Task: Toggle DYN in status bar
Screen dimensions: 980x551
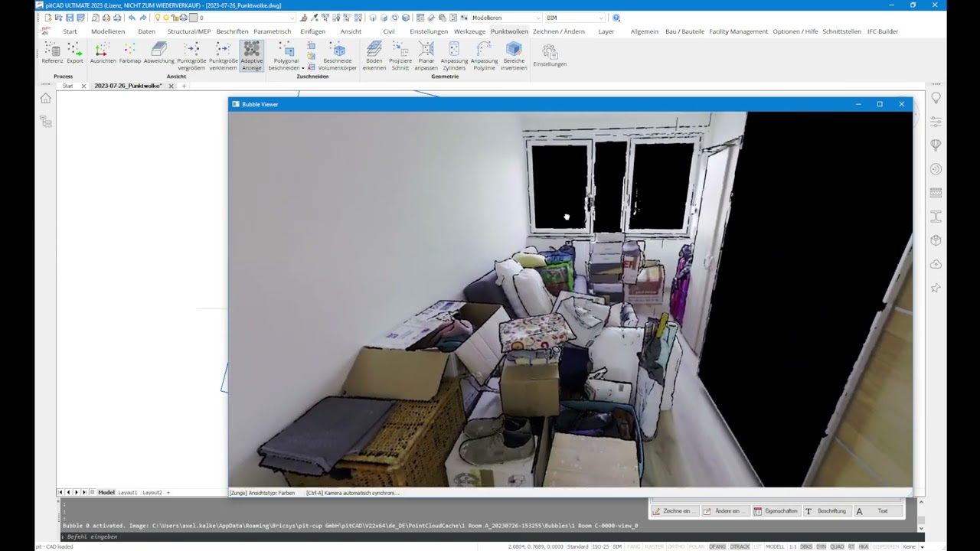Action: [x=822, y=546]
